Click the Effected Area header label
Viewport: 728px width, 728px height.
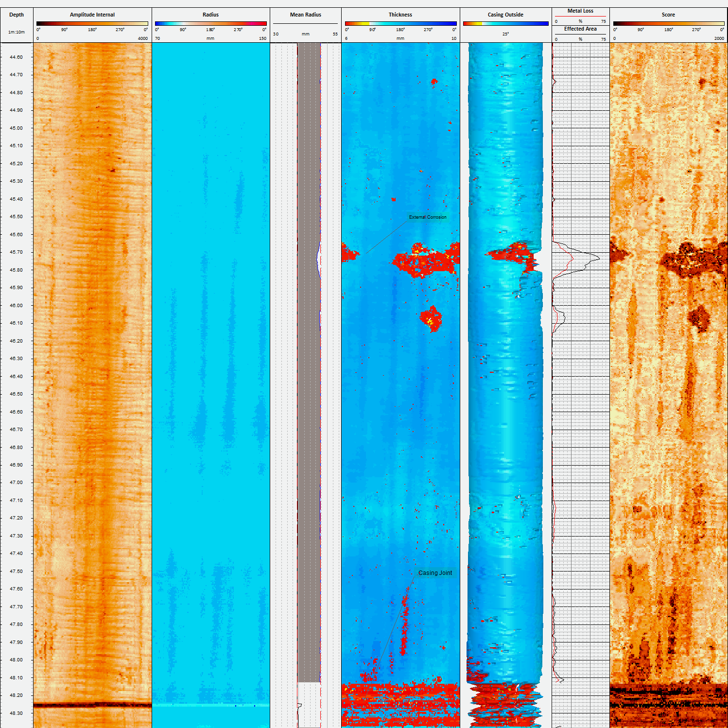pos(580,29)
